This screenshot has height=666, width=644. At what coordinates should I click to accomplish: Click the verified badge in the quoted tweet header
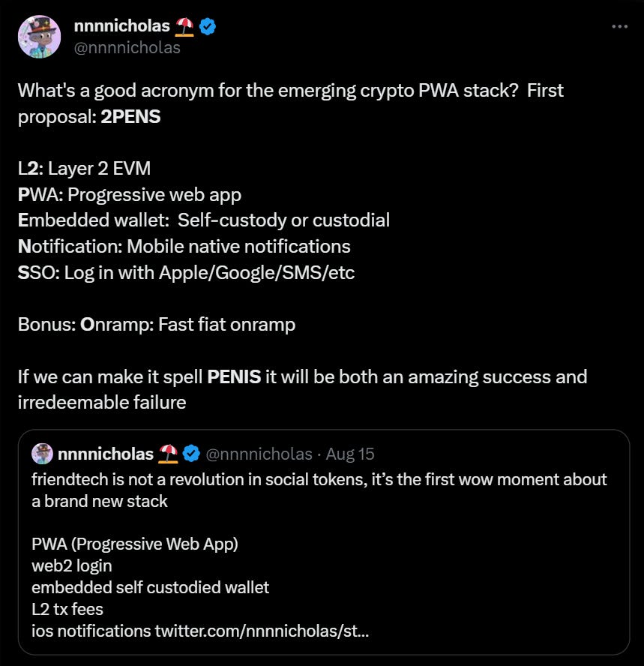coord(191,454)
